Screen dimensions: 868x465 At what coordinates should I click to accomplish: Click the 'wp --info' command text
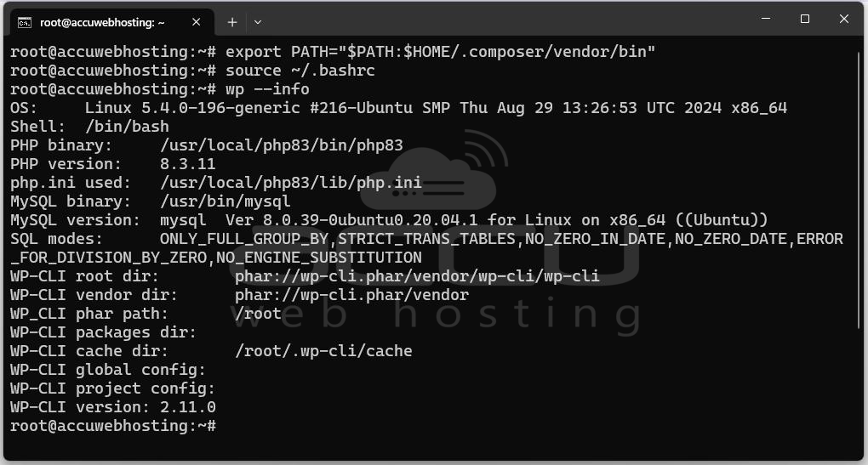pyautogui.click(x=267, y=89)
